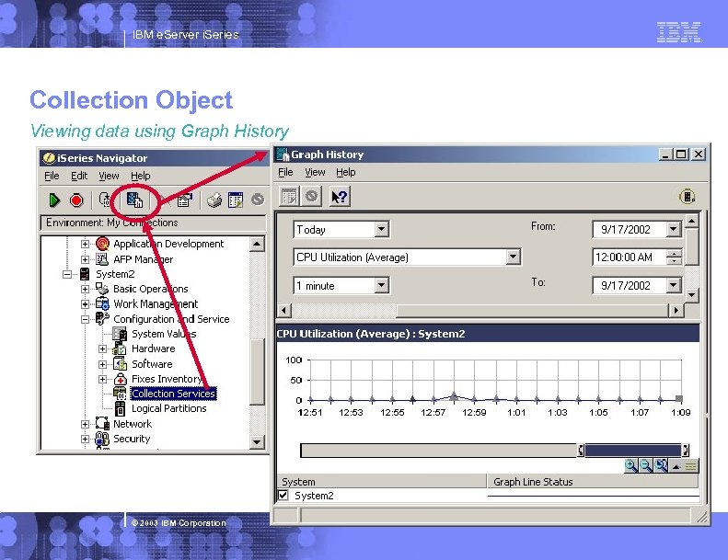
Task: Click the Help pointer question mark icon
Action: point(340,197)
